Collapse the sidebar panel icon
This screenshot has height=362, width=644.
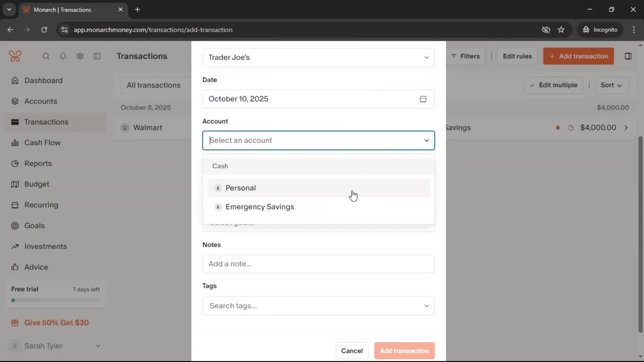pyautogui.click(x=97, y=56)
